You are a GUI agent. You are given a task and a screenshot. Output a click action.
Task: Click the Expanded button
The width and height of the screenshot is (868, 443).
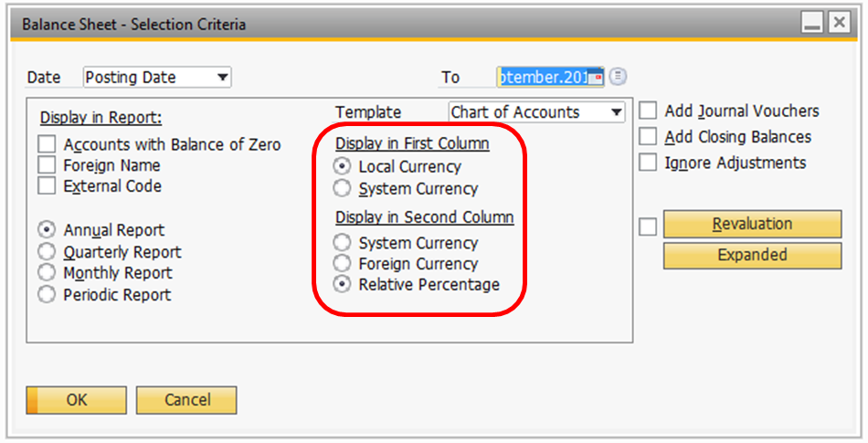click(752, 256)
